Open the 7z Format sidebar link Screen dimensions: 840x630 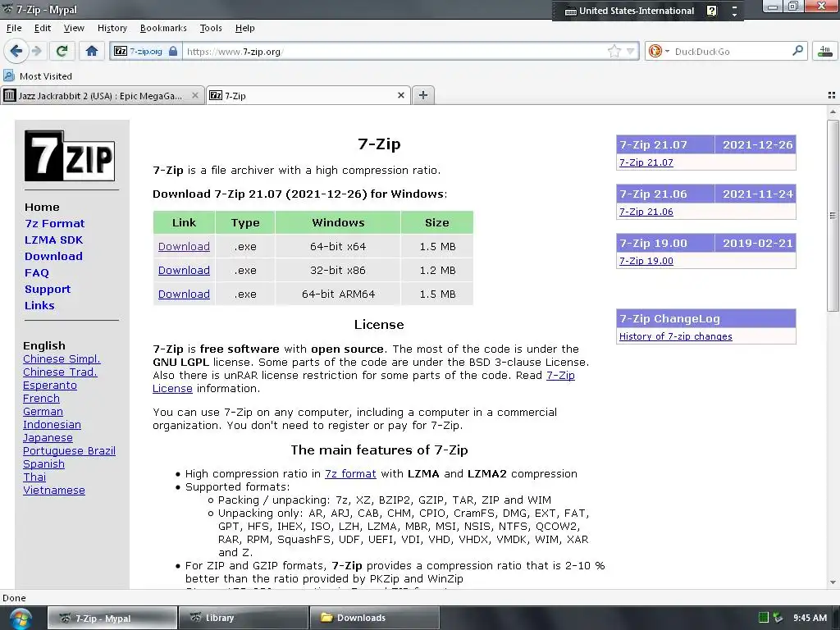[x=55, y=223]
